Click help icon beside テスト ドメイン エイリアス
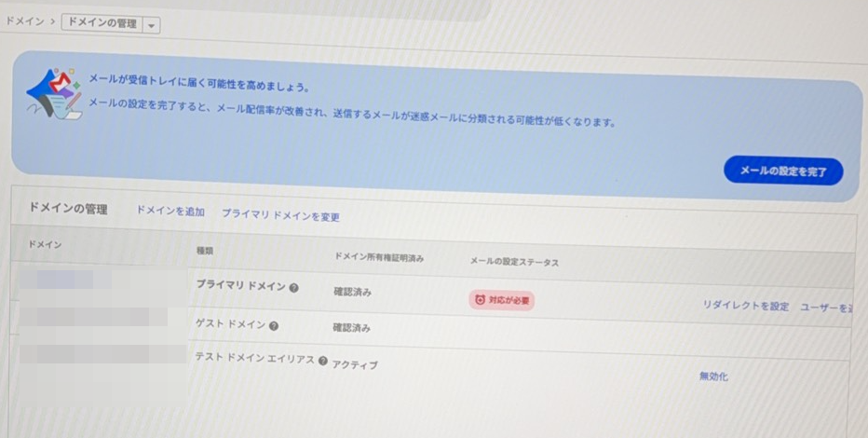Screen dimensions: 868x438 click(x=323, y=361)
